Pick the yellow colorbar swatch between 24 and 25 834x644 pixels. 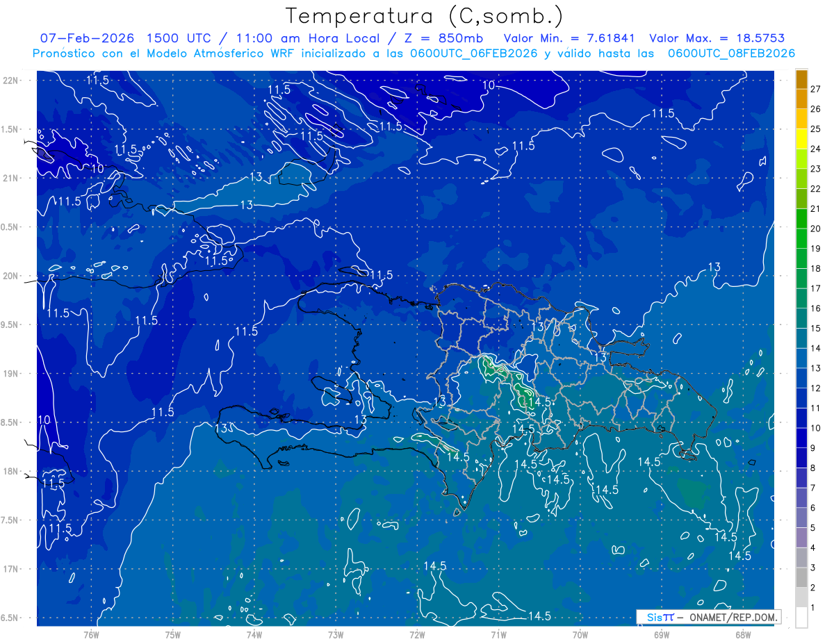[801, 139]
